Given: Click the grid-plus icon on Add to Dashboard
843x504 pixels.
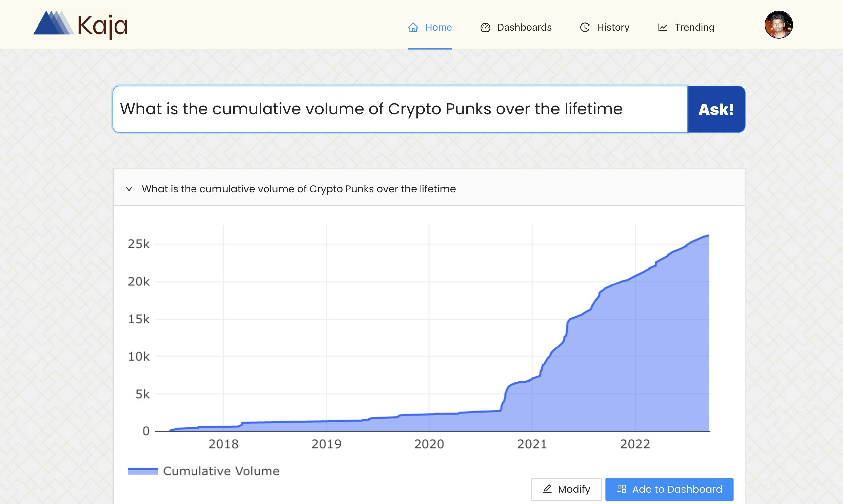Looking at the screenshot, I should 621,489.
